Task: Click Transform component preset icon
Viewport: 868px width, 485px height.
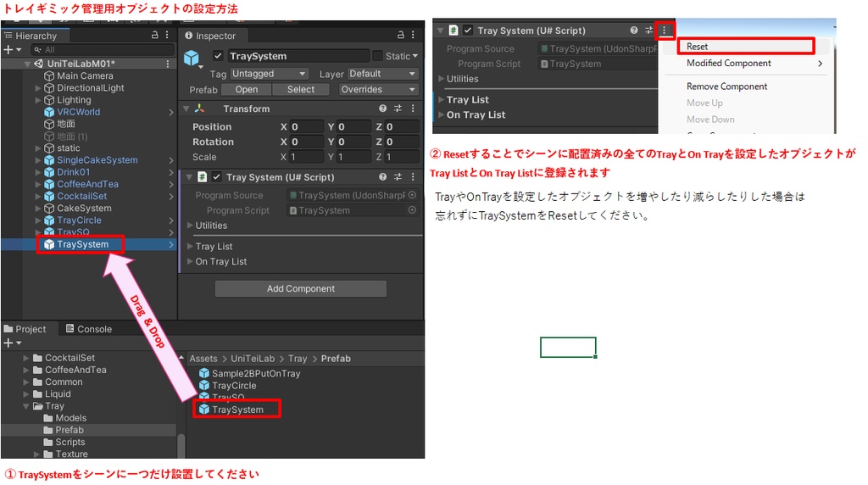Action: [x=398, y=109]
